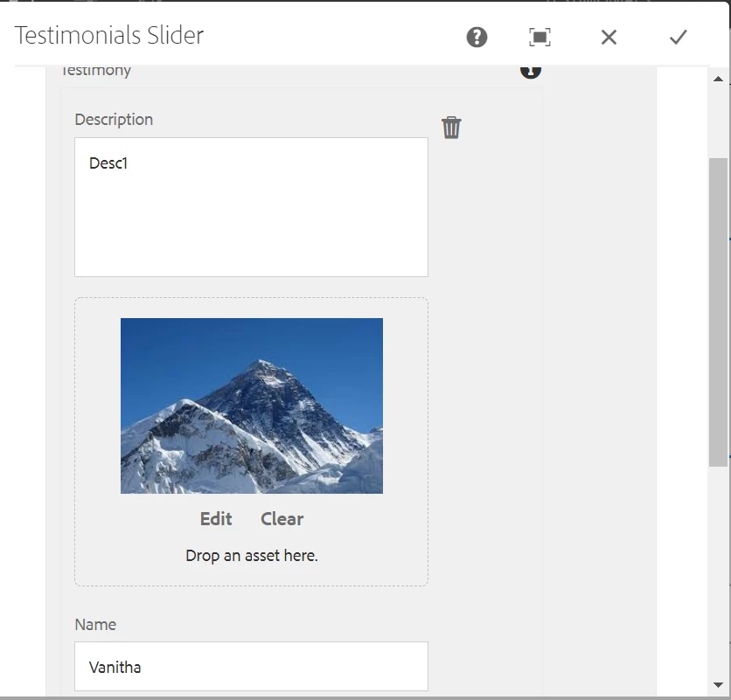Image resolution: width=731 pixels, height=700 pixels.
Task: Open the help icon in dialog header
Action: 477,37
